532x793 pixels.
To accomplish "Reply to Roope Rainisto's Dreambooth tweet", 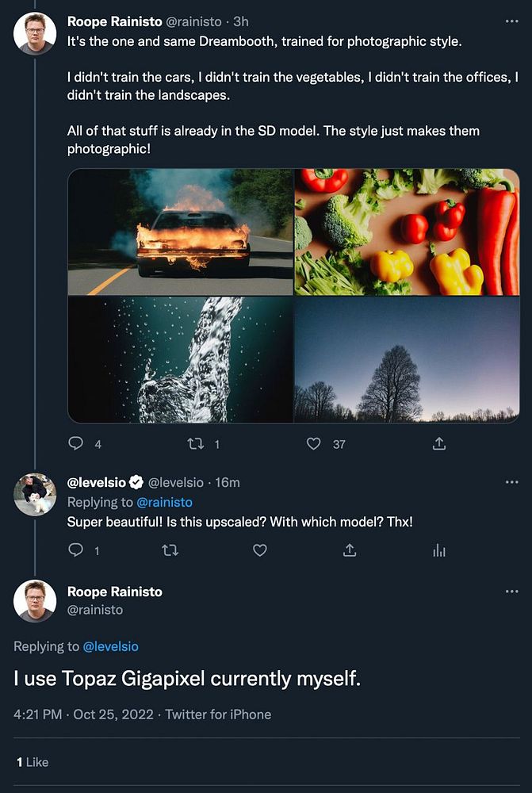I will (x=76, y=444).
